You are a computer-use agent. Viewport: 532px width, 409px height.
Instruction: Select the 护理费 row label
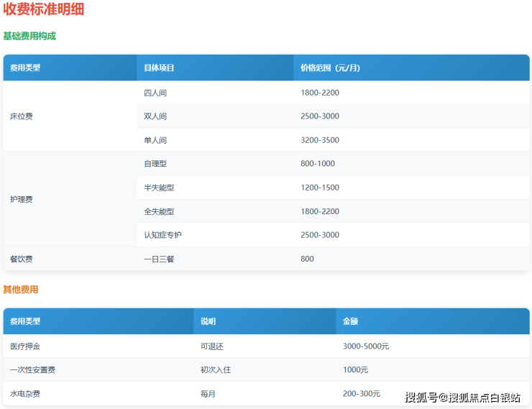coord(21,200)
